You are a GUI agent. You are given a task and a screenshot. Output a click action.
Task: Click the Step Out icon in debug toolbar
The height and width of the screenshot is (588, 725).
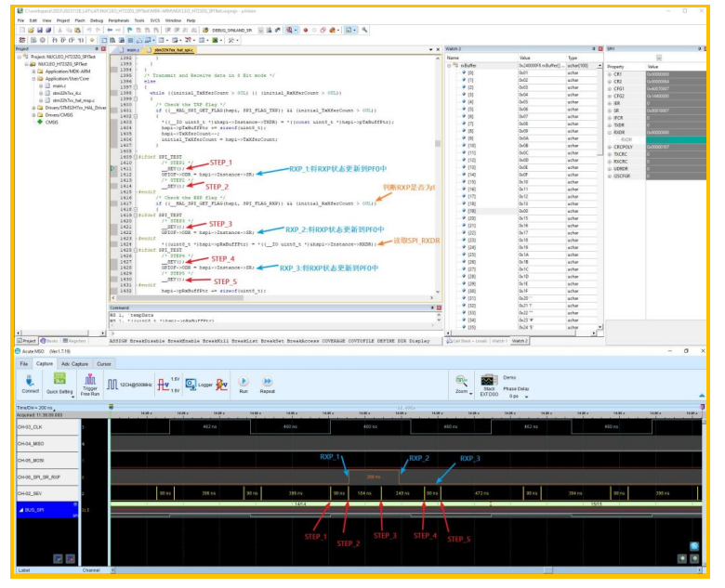[x=72, y=40]
